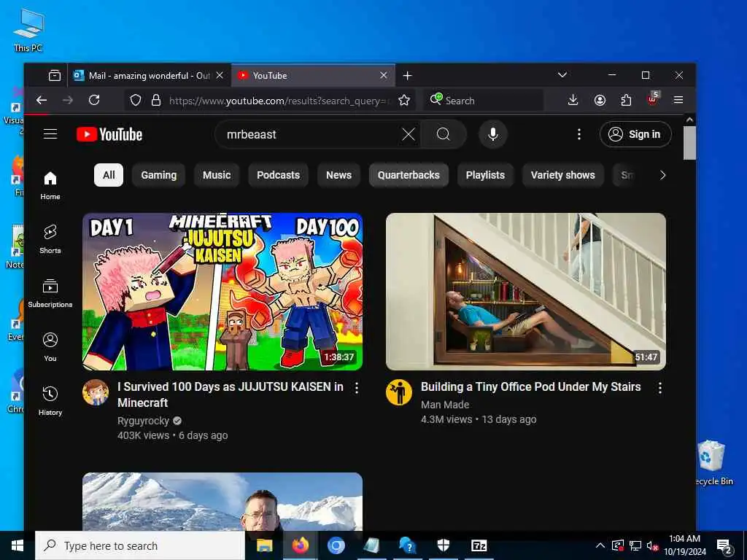Open Firefox application menu
The image size is (747, 560).
click(x=678, y=100)
